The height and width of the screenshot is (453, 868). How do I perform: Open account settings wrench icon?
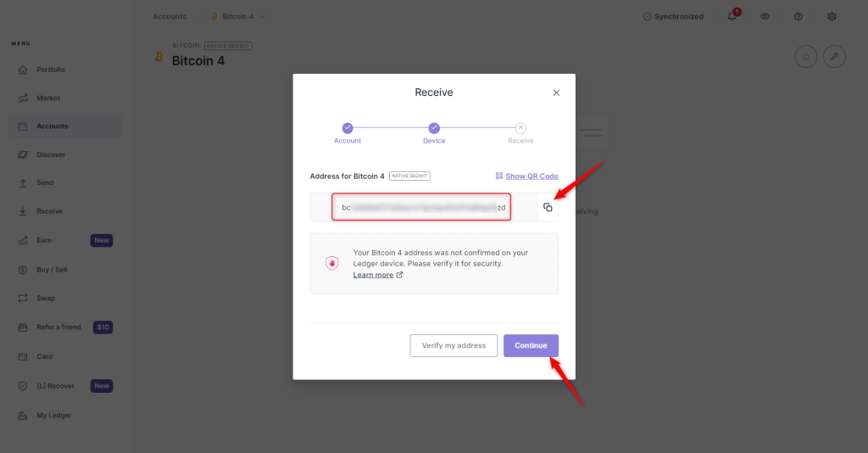(834, 57)
